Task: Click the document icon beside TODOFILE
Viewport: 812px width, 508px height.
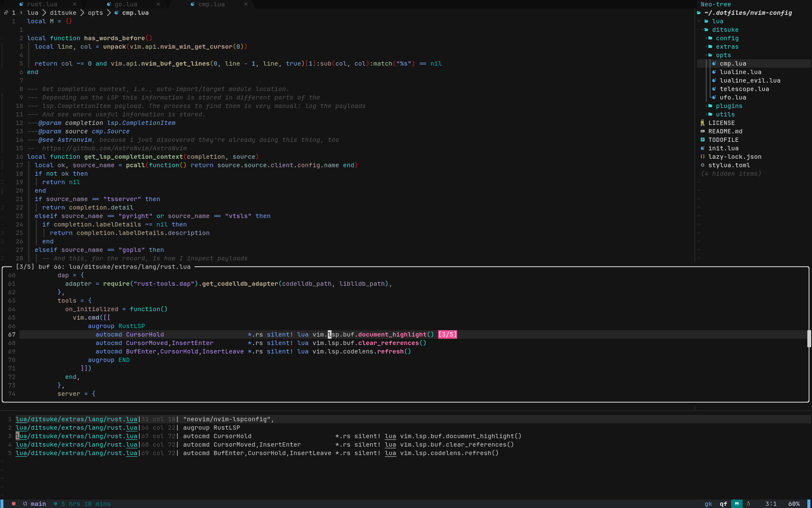Action: pos(702,140)
